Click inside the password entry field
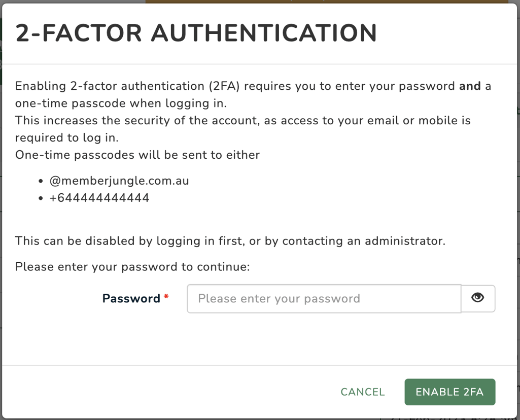Image resolution: width=520 pixels, height=420 pixels. (x=323, y=298)
